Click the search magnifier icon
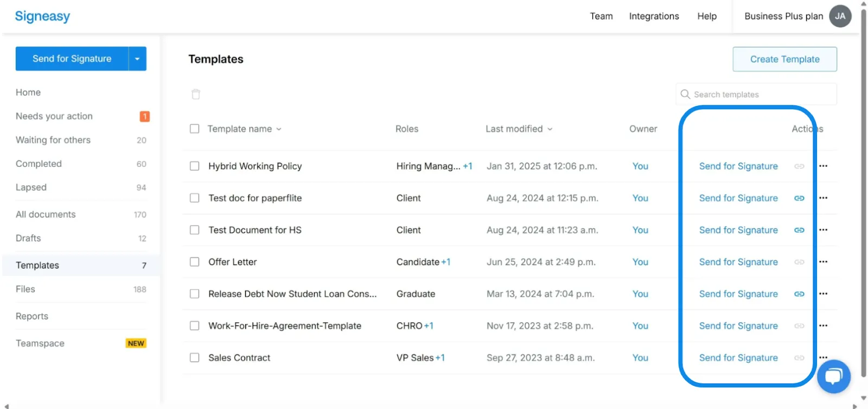Viewport: 868px width, 409px height. tap(685, 94)
